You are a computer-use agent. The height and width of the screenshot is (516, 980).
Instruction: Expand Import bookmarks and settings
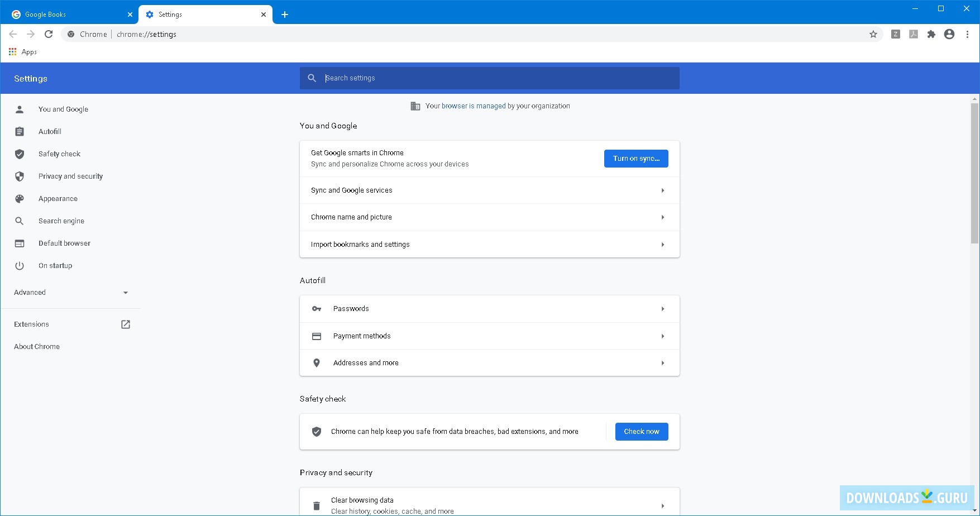coord(489,244)
